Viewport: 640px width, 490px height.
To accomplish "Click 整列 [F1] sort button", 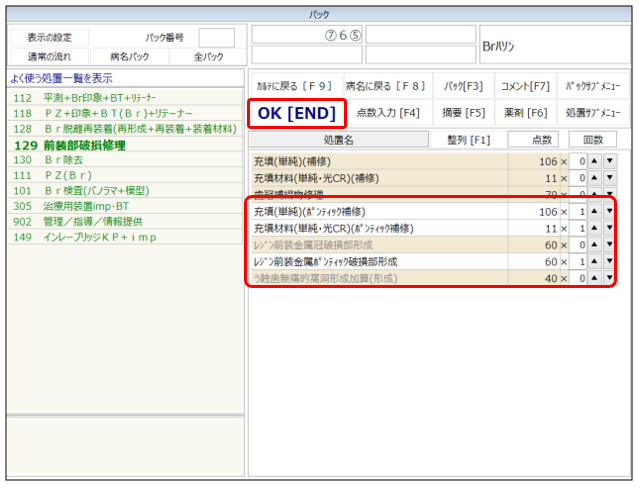I will (466, 140).
